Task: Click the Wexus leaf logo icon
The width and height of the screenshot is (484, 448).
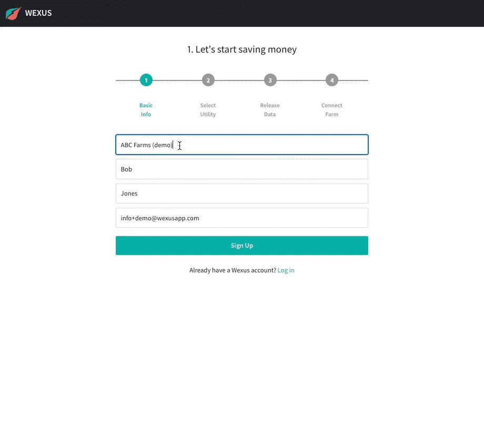Action: (x=13, y=13)
